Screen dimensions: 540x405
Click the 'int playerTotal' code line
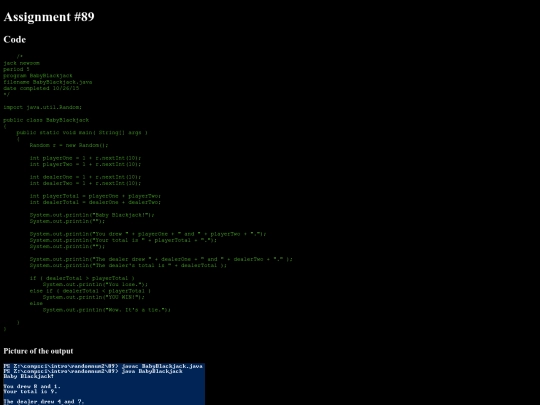[95, 196]
